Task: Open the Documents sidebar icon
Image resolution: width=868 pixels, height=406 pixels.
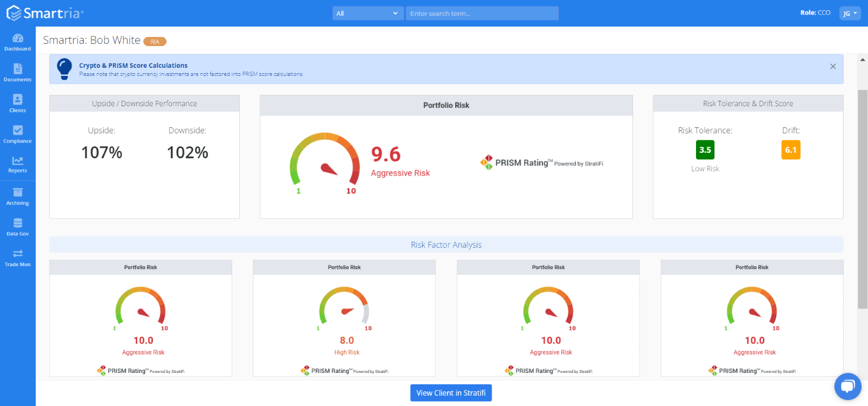Action: point(17,73)
